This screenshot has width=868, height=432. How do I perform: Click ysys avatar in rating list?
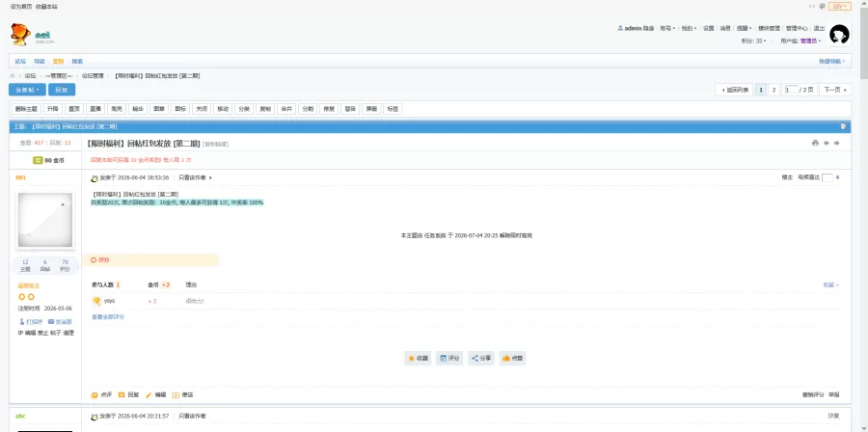pos(96,300)
